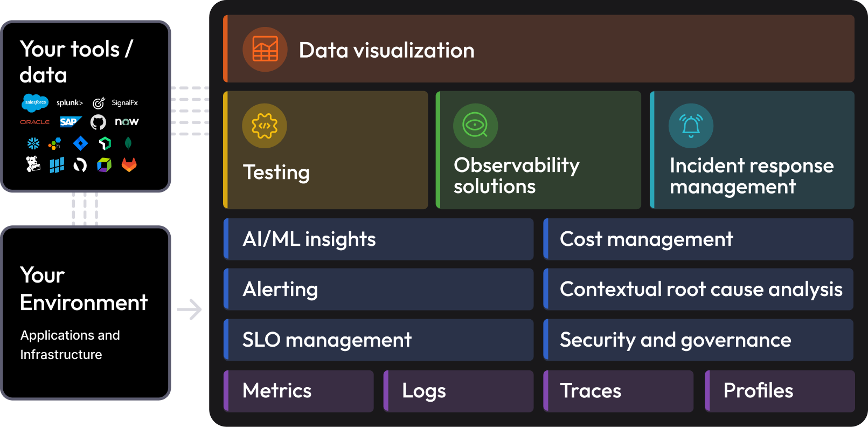Viewport: 868px width, 427px height.
Task: Click the SAP logo
Action: click(70, 122)
